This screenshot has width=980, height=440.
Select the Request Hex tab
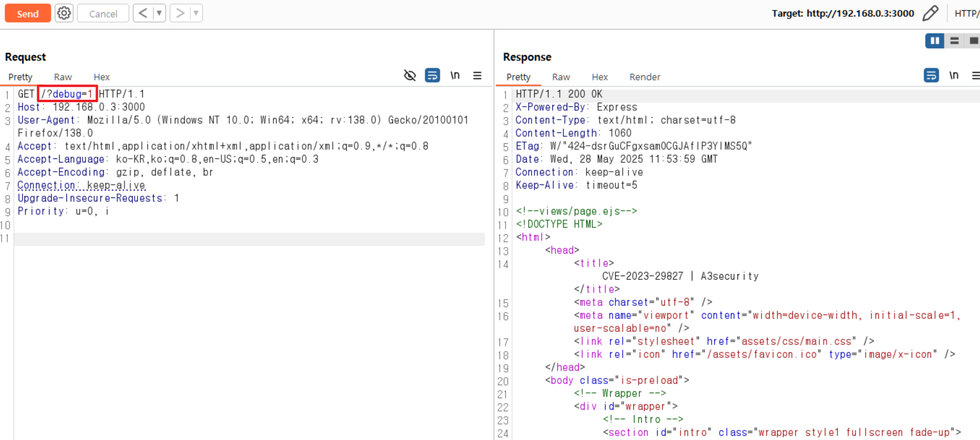(102, 77)
